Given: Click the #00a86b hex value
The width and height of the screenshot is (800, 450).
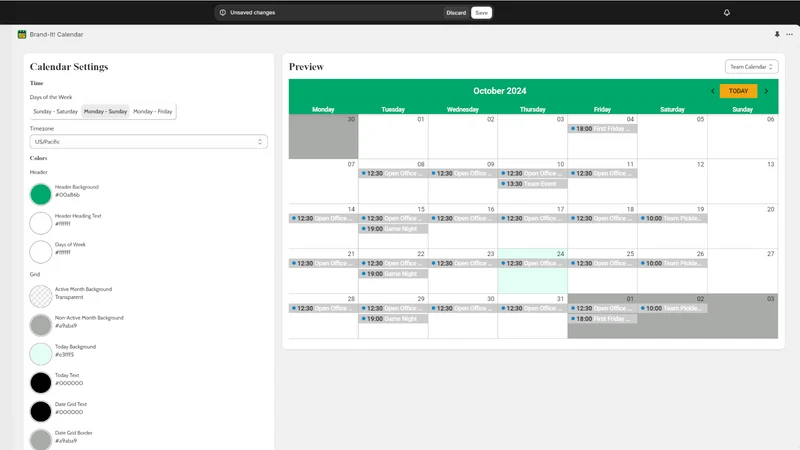Looking at the screenshot, I should pos(67,195).
